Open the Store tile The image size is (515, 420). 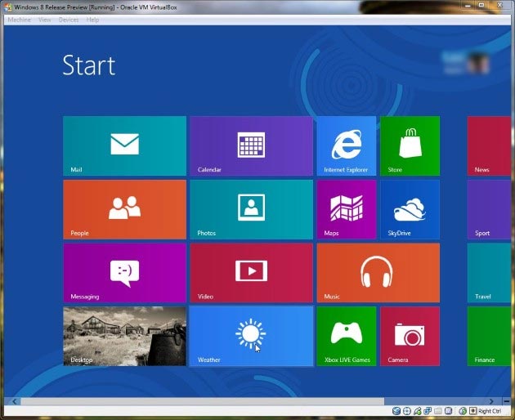(410, 145)
